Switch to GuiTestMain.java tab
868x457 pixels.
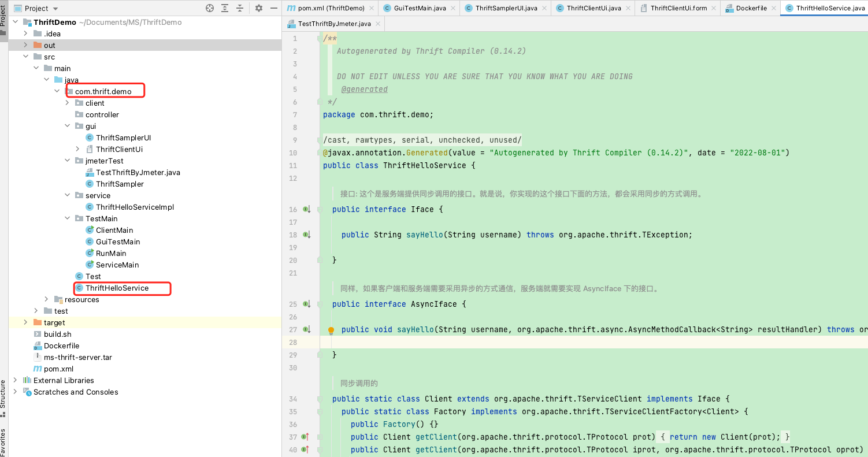(420, 8)
